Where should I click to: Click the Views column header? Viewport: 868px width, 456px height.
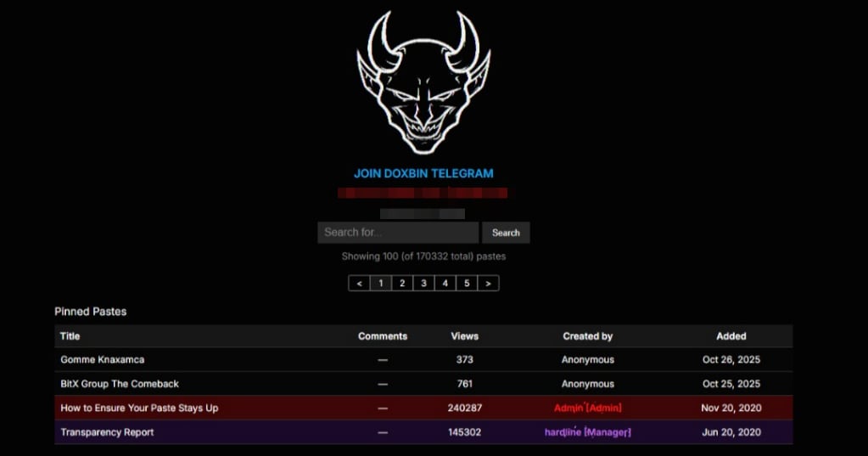tap(464, 336)
